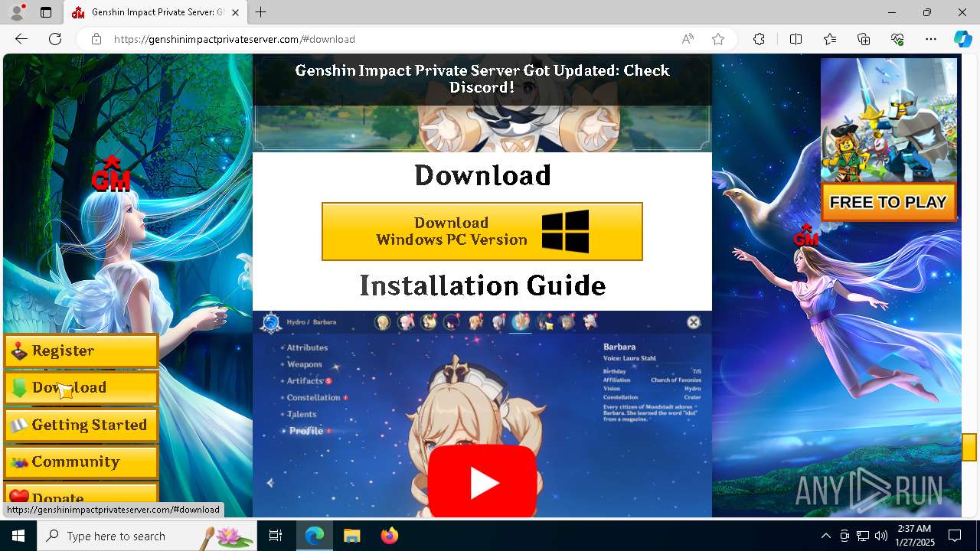Toggle Split screen icon
The width and height of the screenshot is (980, 551).
point(795,39)
